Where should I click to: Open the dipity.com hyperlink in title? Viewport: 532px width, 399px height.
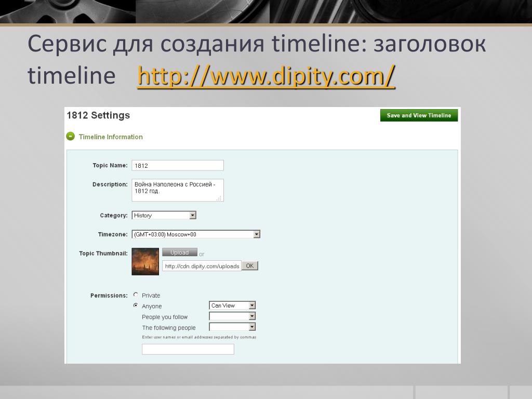(266, 76)
